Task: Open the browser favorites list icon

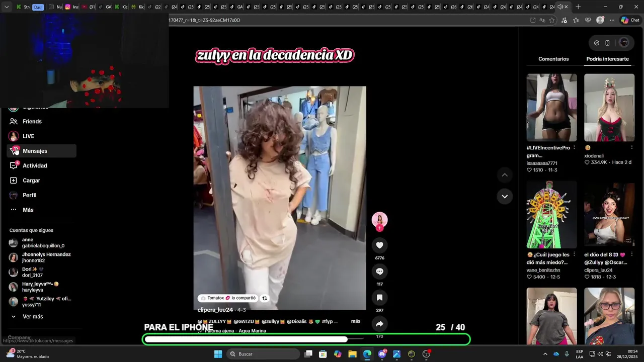Action: [x=576, y=20]
